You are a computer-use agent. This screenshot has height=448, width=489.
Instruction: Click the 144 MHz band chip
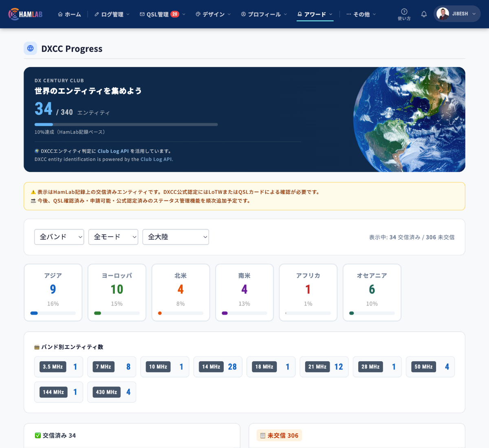click(59, 392)
